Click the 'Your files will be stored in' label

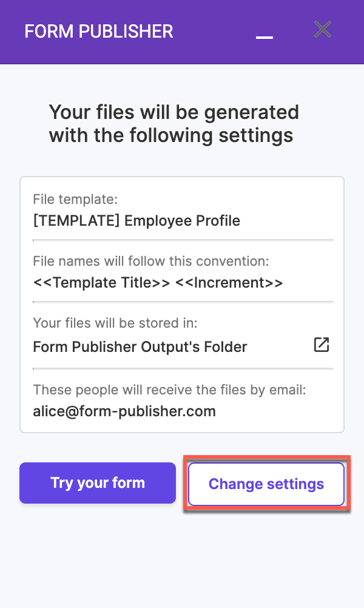tap(115, 324)
